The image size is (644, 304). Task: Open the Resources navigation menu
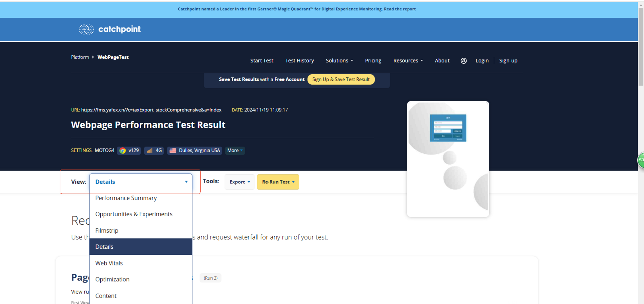408,61
